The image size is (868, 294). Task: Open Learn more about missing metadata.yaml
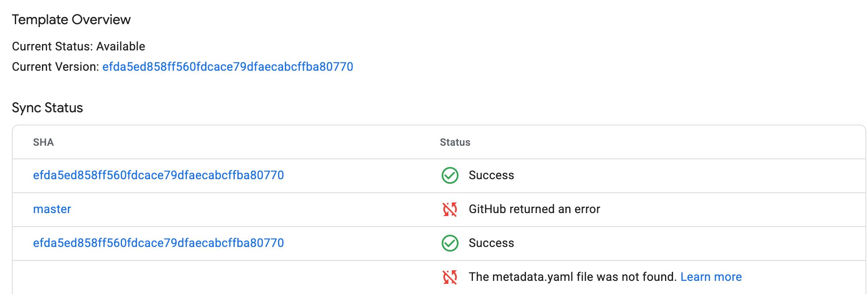[x=711, y=277]
